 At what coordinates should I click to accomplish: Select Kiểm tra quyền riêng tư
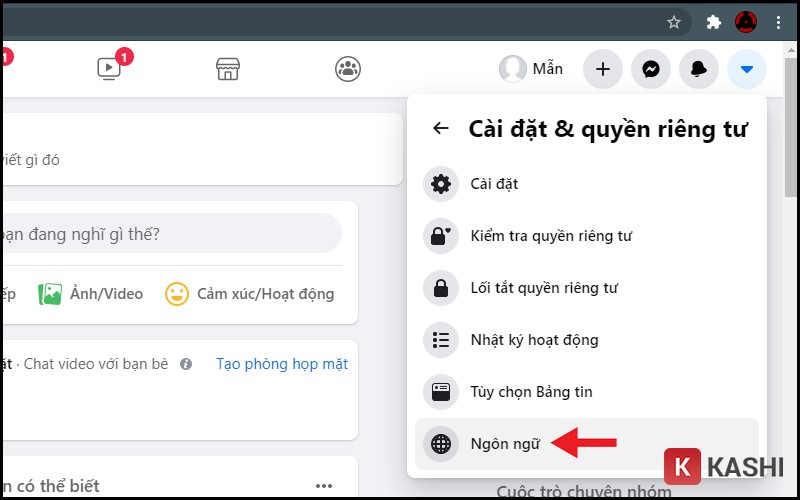tap(587, 236)
